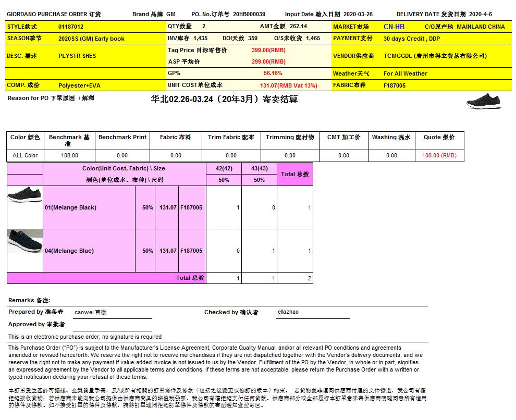Click the shoe product image at top right
The image size is (516, 420).
click(484, 101)
